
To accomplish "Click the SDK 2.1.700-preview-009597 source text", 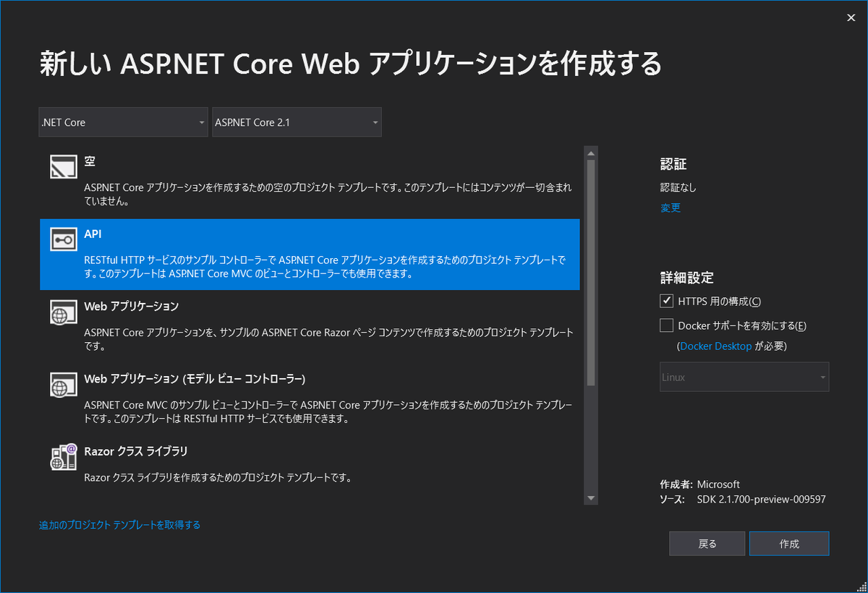I will coord(761,499).
